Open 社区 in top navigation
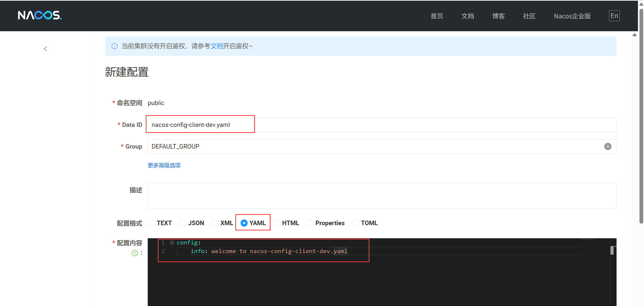644x306 pixels. coord(529,16)
